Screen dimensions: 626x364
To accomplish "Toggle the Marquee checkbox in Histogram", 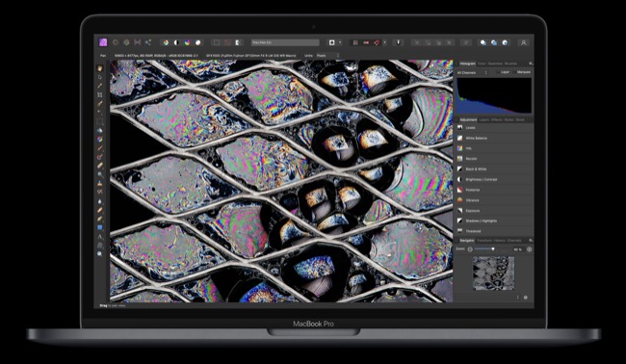I will click(514, 72).
